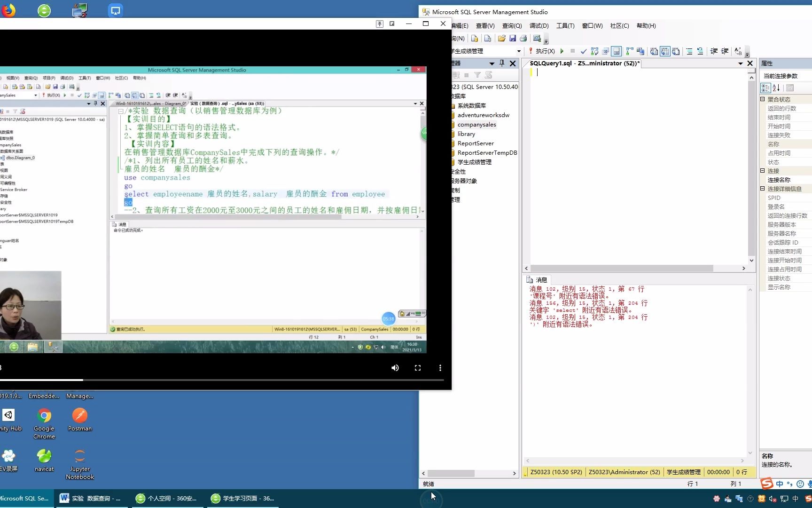Screen dimensions: 812x508
Task: Open SQL editor toolbar overflow options
Action: tap(747, 53)
